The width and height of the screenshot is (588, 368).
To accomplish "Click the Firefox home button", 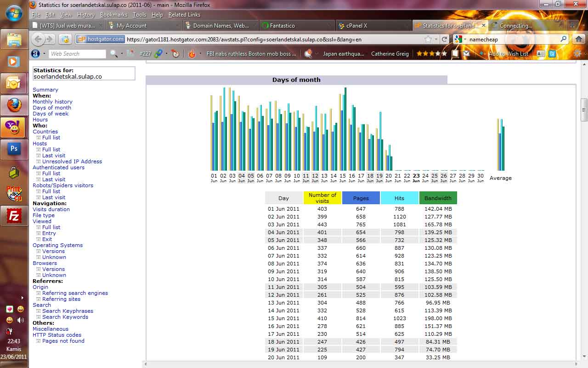I will pyautogui.click(x=579, y=39).
